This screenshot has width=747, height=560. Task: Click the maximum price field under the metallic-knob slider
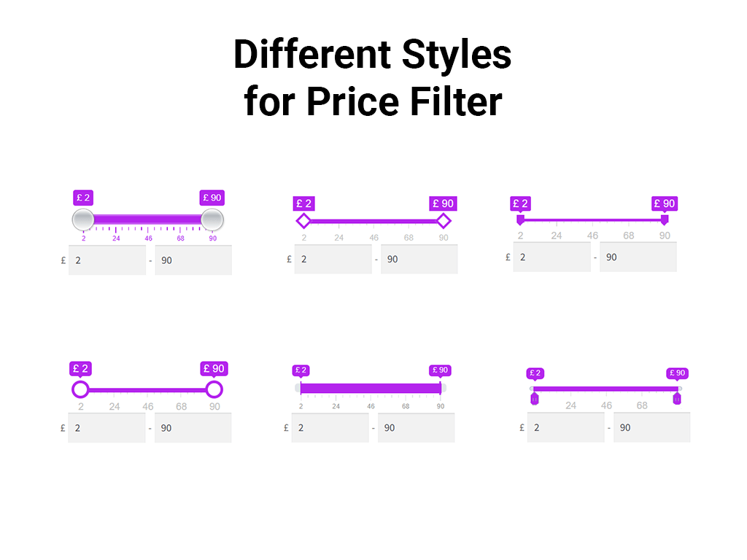(x=193, y=260)
